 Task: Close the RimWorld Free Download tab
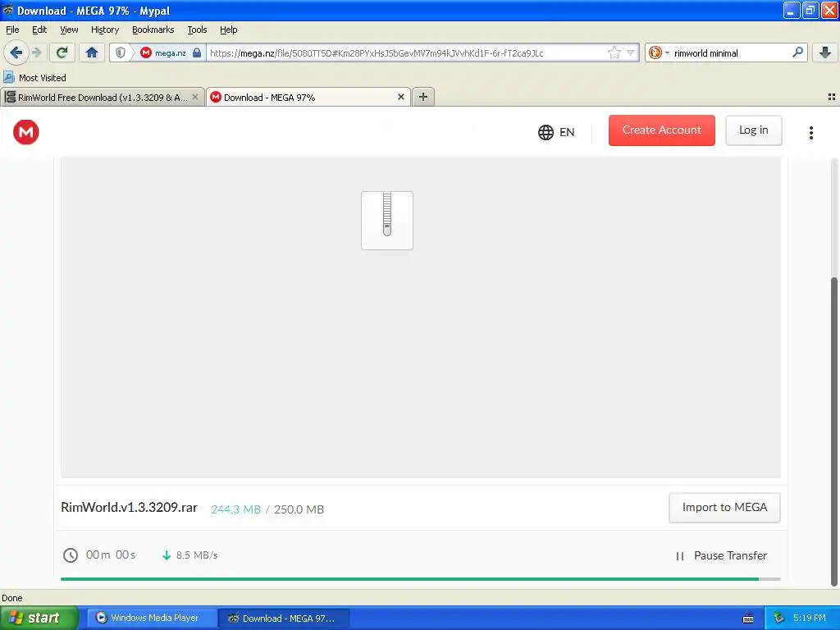[x=195, y=97]
